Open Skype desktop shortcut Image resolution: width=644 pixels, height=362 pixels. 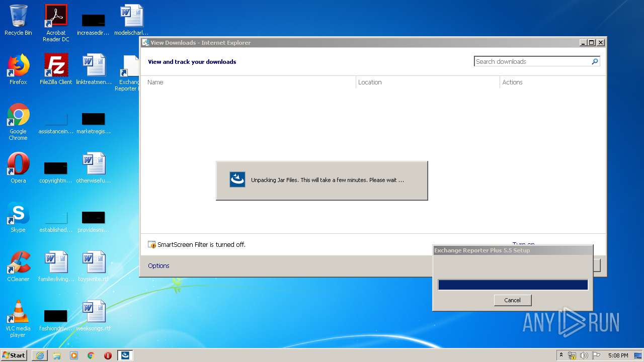tap(18, 217)
